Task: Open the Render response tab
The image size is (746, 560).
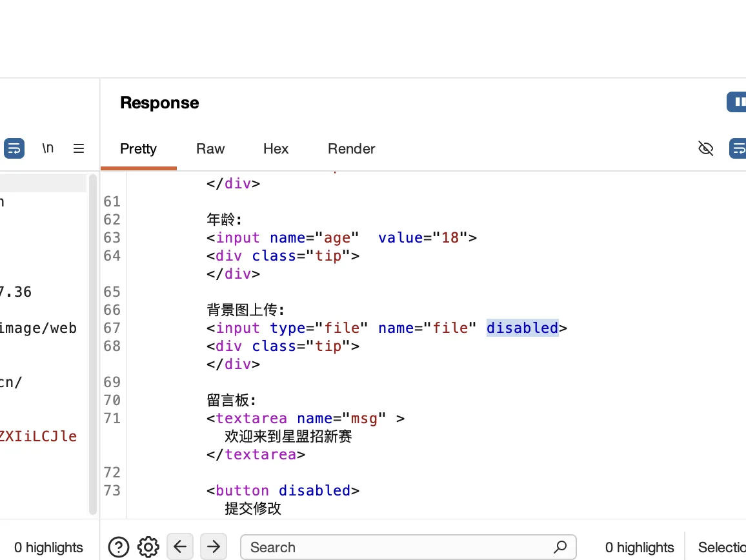Action: (x=351, y=148)
